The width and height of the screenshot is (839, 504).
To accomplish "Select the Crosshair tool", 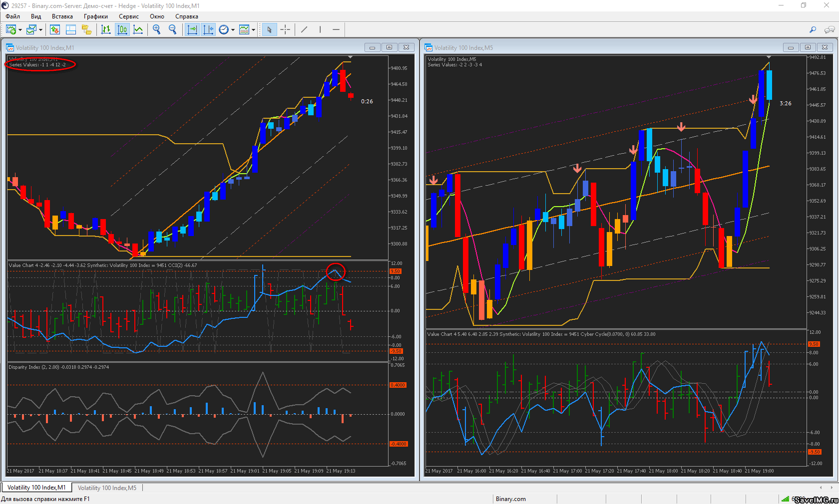I will [285, 30].
